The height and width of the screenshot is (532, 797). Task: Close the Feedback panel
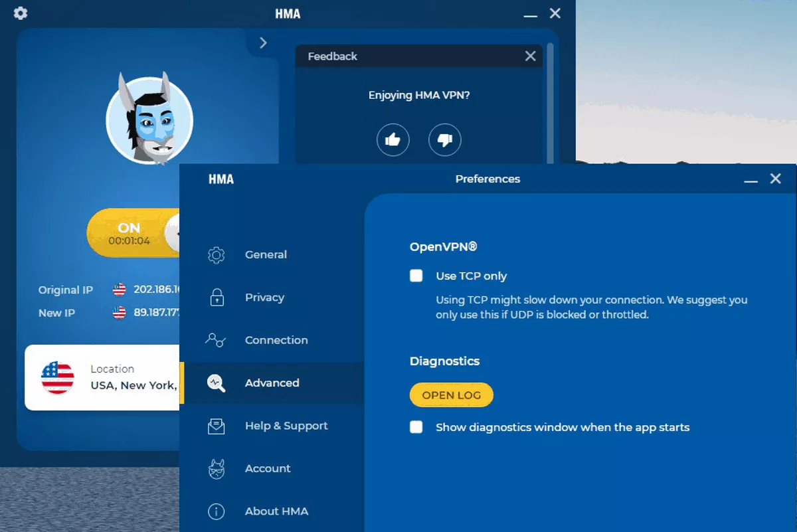pos(530,56)
